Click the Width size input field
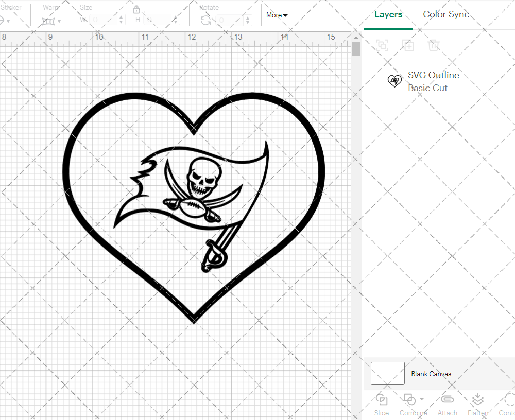This screenshot has height=420, width=515. tap(104, 20)
